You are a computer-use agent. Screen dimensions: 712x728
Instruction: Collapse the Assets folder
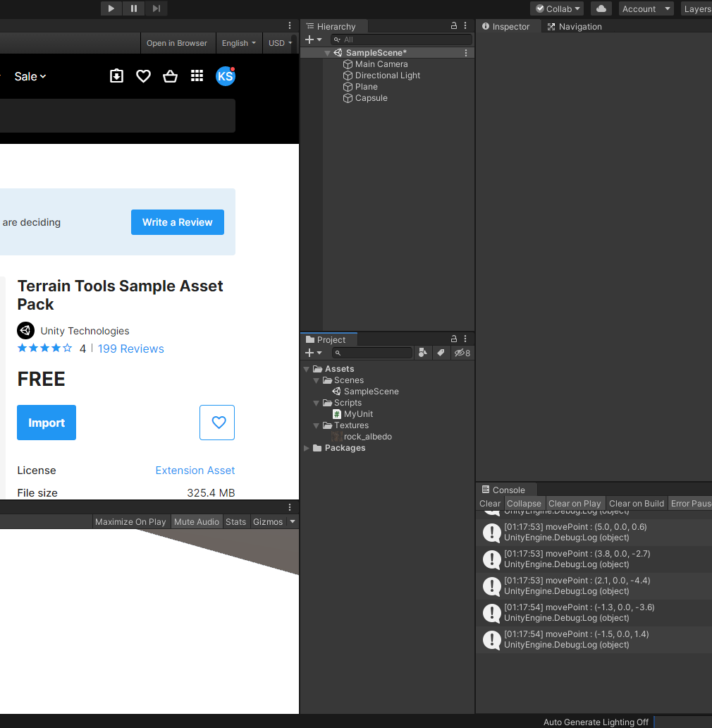307,369
